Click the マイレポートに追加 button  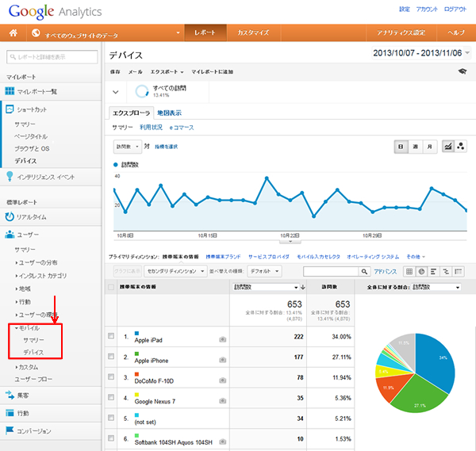tap(212, 72)
